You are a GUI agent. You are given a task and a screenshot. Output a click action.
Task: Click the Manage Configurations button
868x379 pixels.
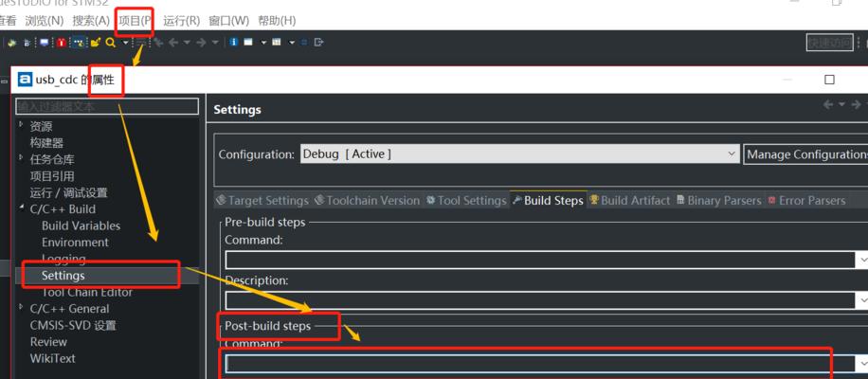805,153
